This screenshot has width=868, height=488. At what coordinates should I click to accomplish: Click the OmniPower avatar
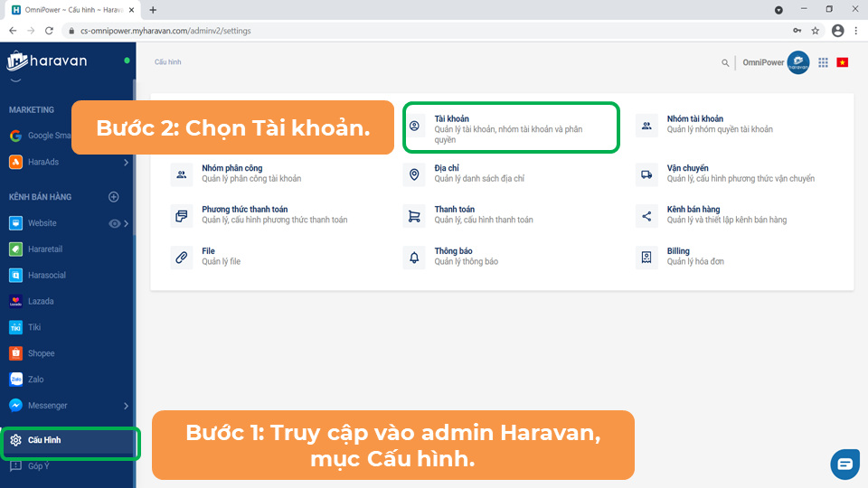click(798, 62)
